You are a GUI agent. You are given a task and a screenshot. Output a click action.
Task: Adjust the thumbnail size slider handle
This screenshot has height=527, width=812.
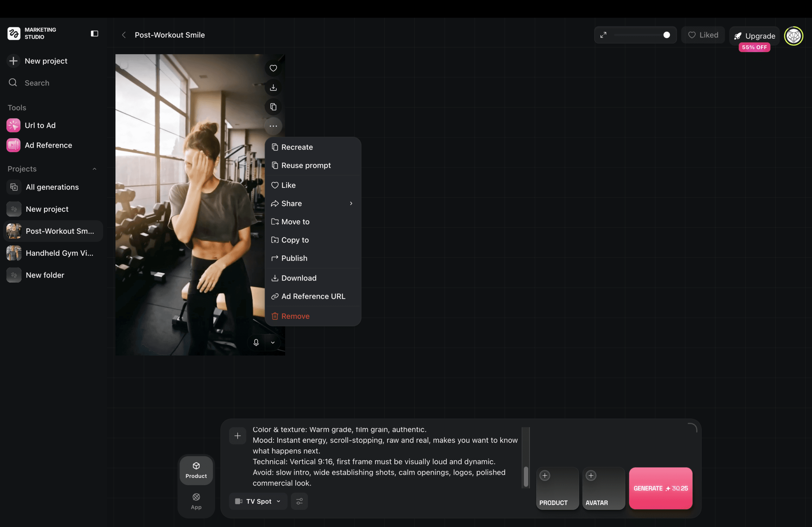pyautogui.click(x=667, y=35)
